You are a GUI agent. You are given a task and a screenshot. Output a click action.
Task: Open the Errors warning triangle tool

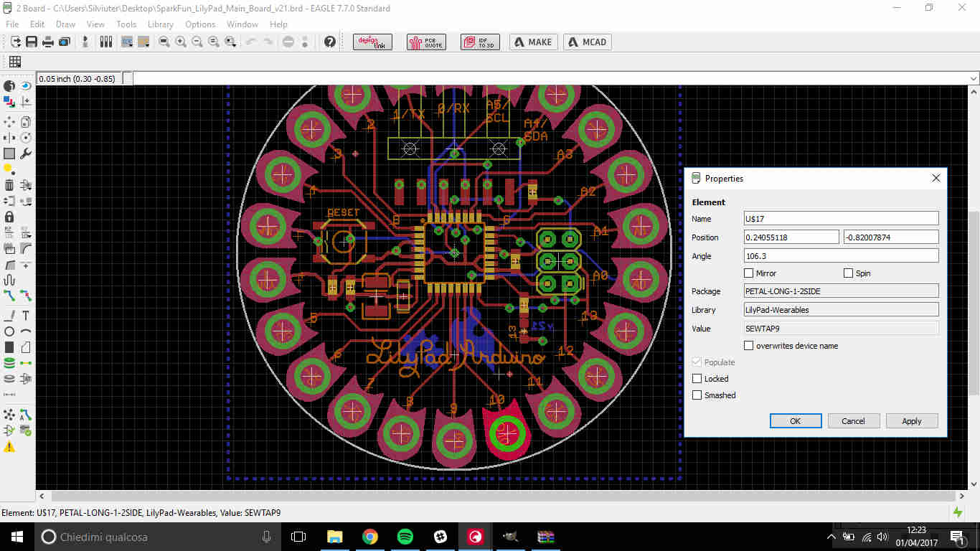point(9,447)
